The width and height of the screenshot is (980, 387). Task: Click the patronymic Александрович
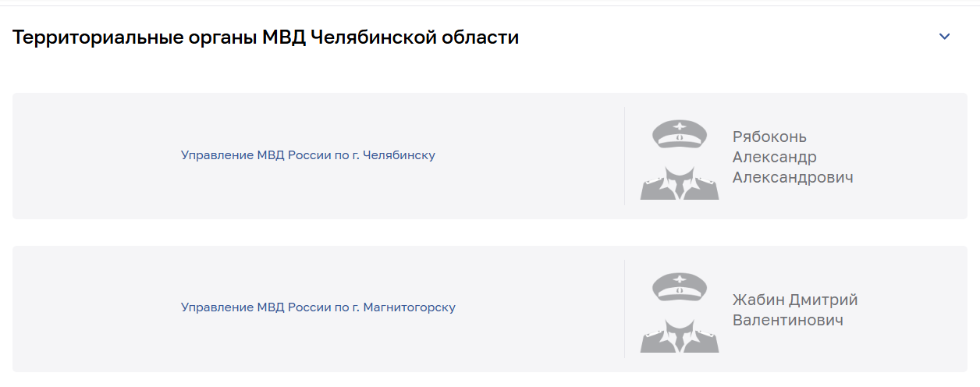(x=792, y=177)
